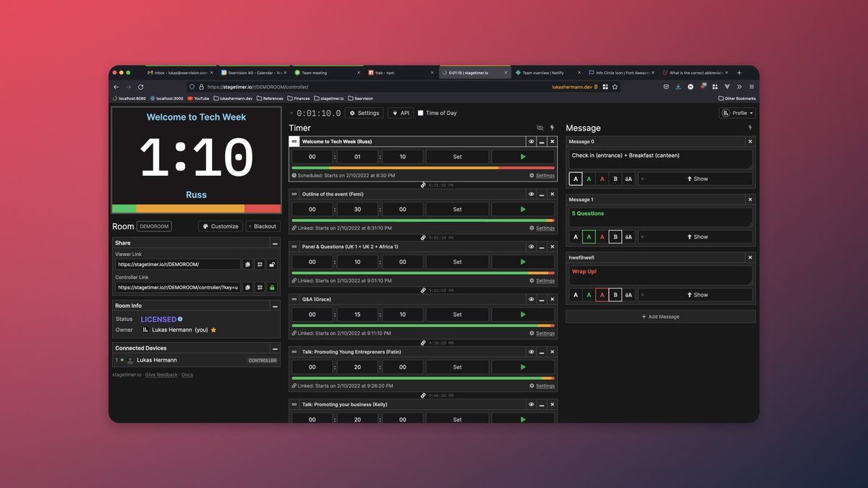Collapse the Connected Devices section
The height and width of the screenshot is (488, 868).
click(275, 348)
